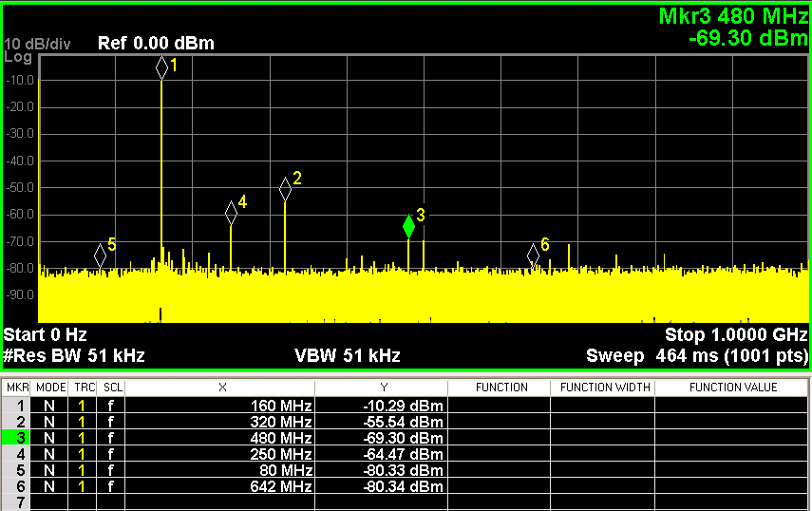Select marker 4 diamond on the trace
Screen dimensions: 812x511
pyautogui.click(x=231, y=213)
